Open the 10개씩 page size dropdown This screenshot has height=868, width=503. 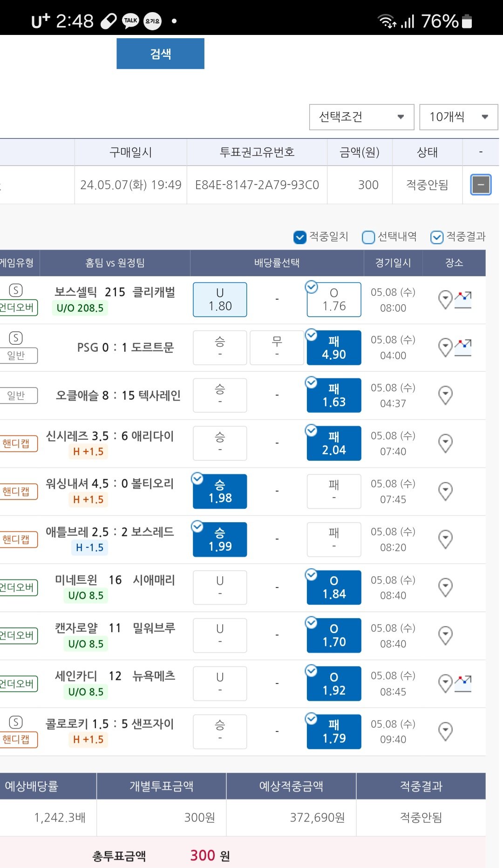[x=458, y=117]
